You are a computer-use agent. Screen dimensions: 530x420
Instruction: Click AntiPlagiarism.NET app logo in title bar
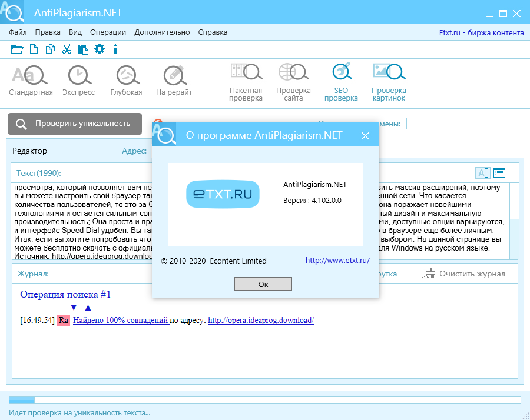tap(12, 12)
